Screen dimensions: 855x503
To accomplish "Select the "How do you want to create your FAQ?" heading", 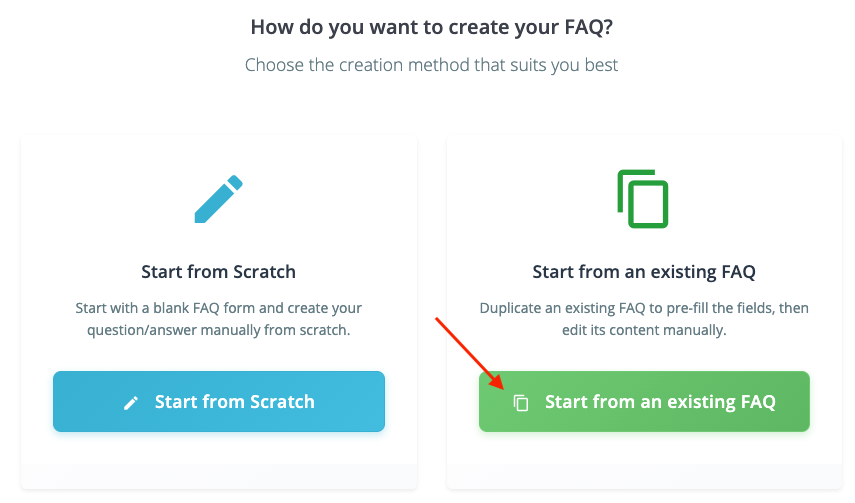I will pyautogui.click(x=431, y=26).
